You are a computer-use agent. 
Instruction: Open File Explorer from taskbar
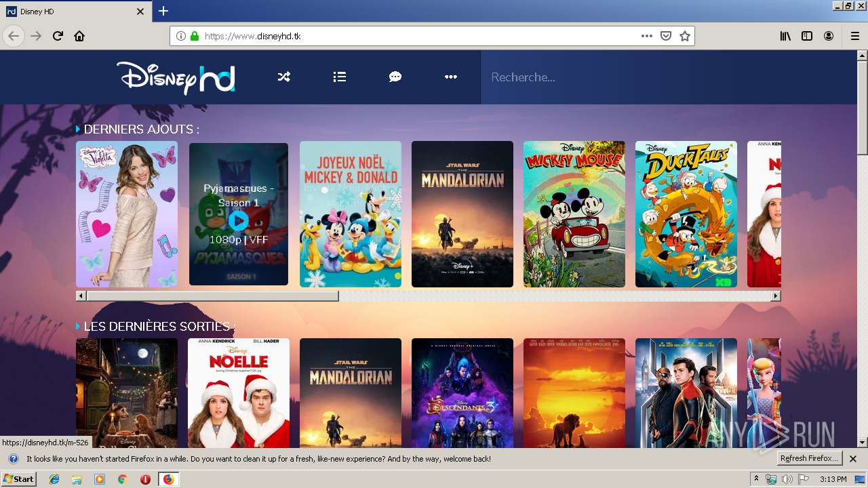(77, 479)
